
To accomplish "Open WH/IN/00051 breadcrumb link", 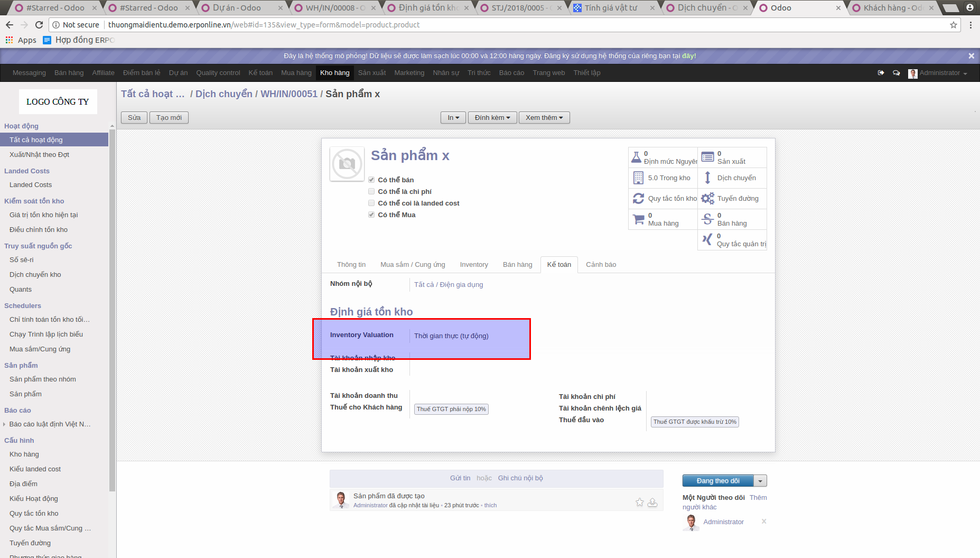I will coord(289,94).
